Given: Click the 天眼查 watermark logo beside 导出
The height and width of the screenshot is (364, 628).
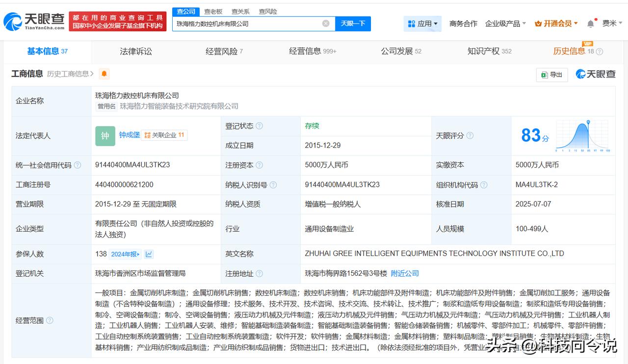Looking at the screenshot, I should (x=595, y=74).
